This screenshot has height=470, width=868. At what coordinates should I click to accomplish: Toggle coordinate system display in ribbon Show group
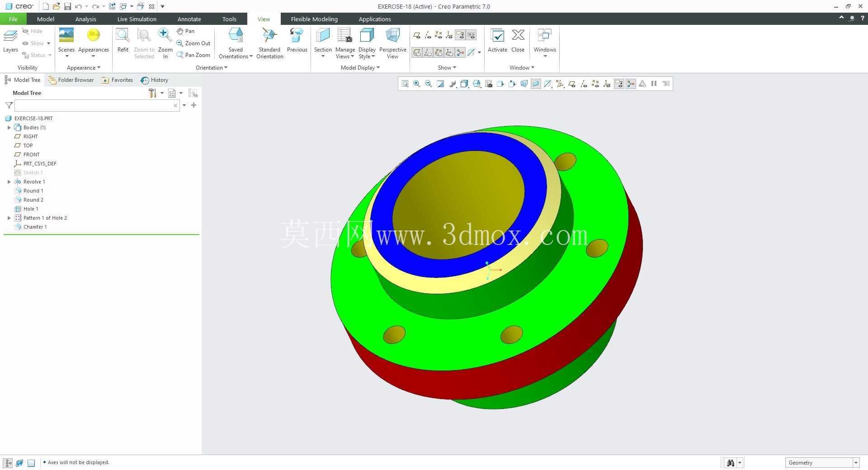pos(449,35)
